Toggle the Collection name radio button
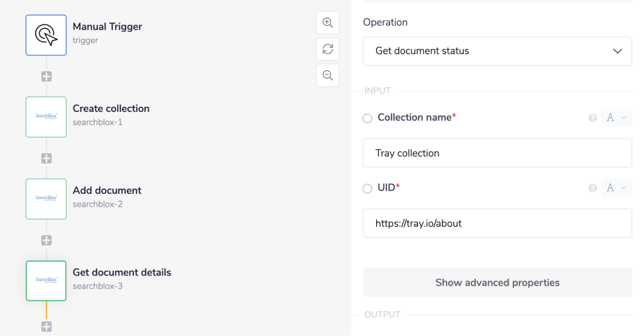This screenshot has height=336, width=644. pos(368,118)
